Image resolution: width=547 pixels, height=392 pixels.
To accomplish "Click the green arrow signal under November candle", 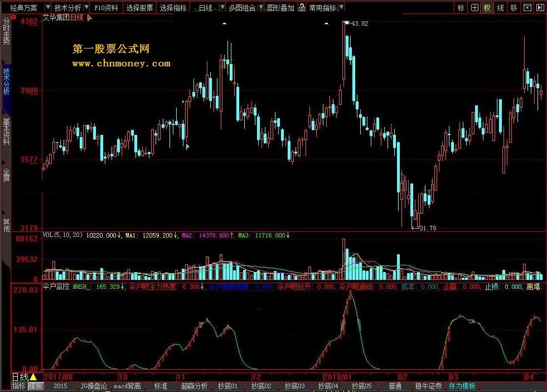I will [x=187, y=147].
